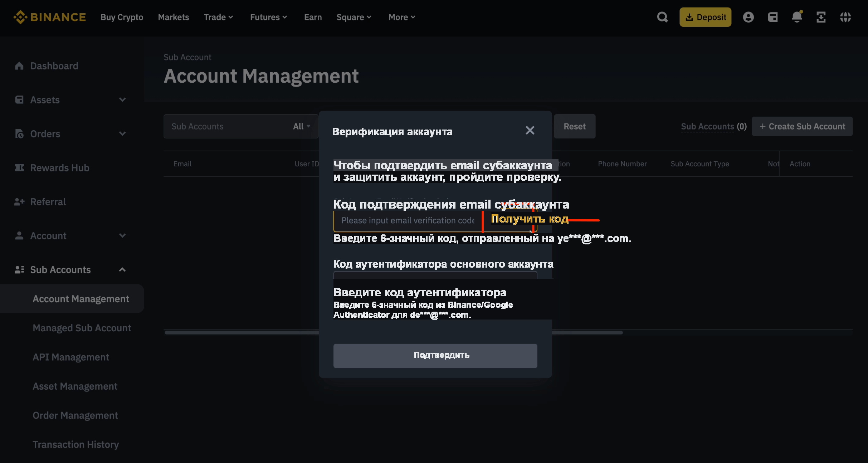Click the Action column header
The image size is (868, 463).
click(800, 164)
